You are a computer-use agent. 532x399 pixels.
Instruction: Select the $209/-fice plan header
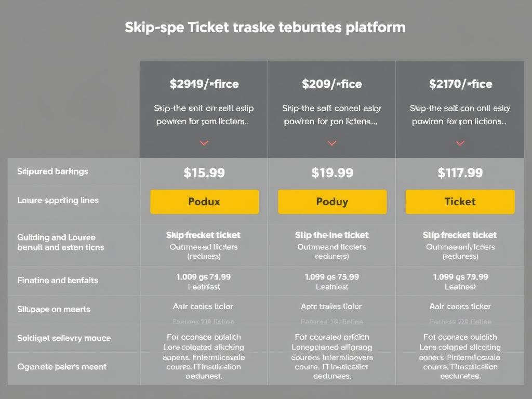(x=332, y=84)
